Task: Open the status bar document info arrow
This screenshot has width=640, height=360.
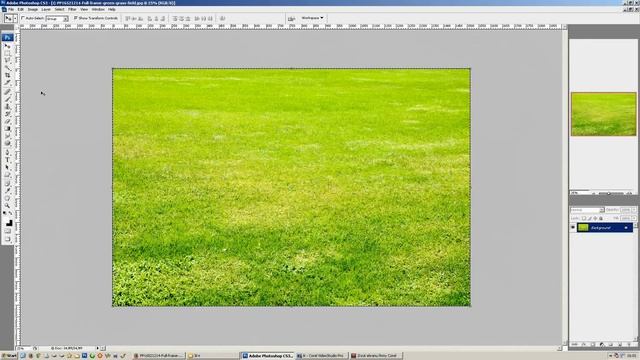Action: [x=97, y=348]
